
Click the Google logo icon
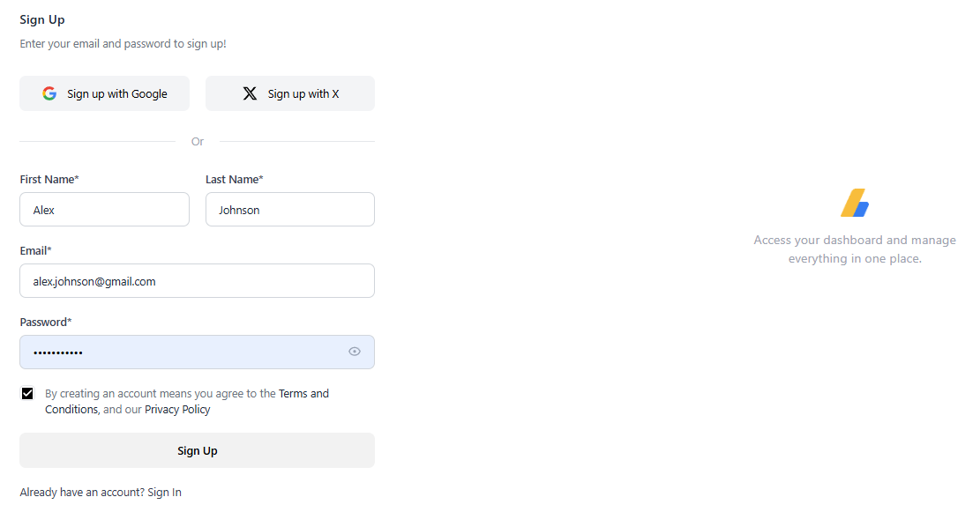click(49, 93)
